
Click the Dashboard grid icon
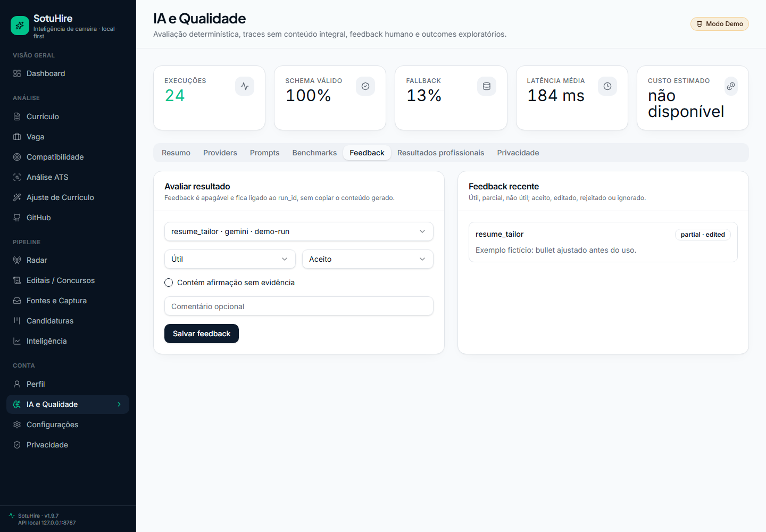coord(17,73)
